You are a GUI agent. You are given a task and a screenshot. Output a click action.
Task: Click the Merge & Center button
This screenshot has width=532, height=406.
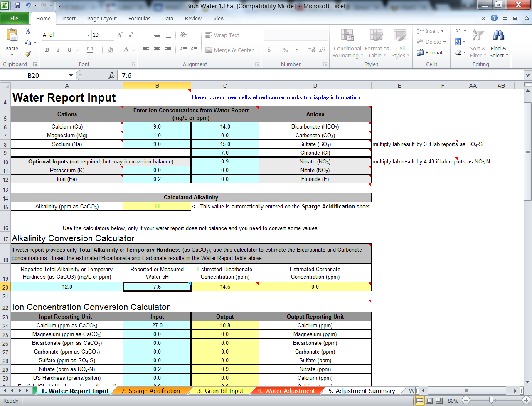(229, 50)
